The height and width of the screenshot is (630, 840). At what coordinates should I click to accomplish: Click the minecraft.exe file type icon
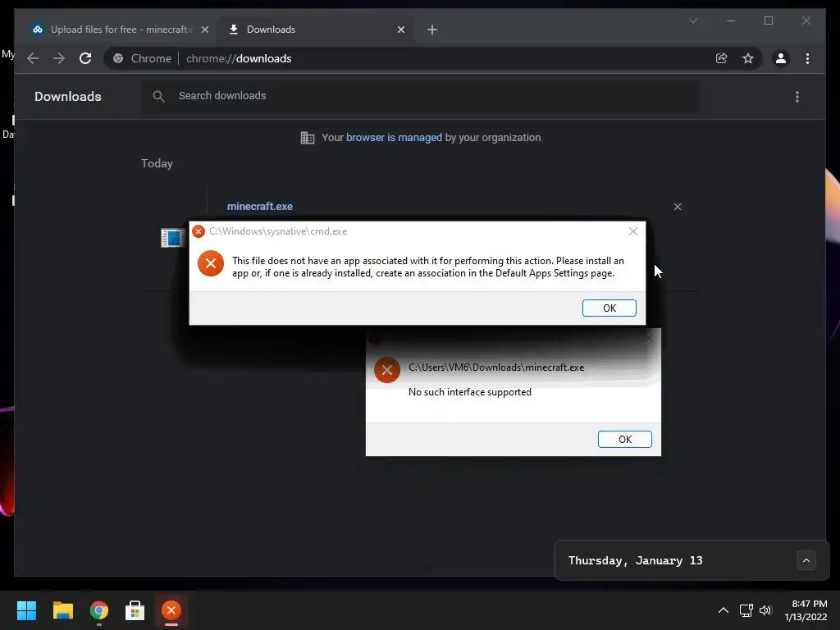172,237
